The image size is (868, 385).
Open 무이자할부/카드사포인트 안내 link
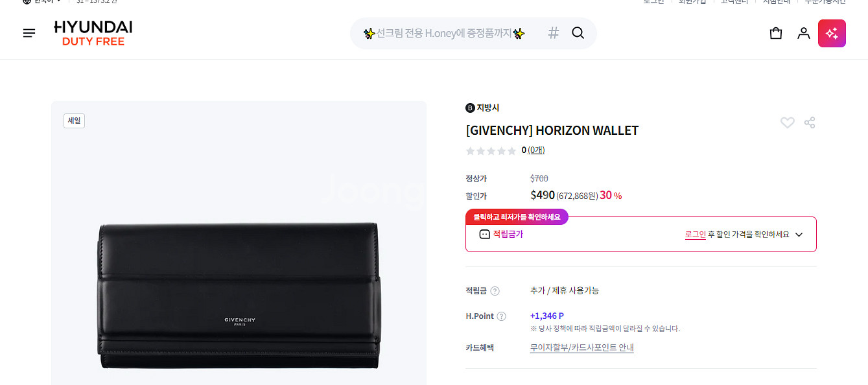point(581,348)
